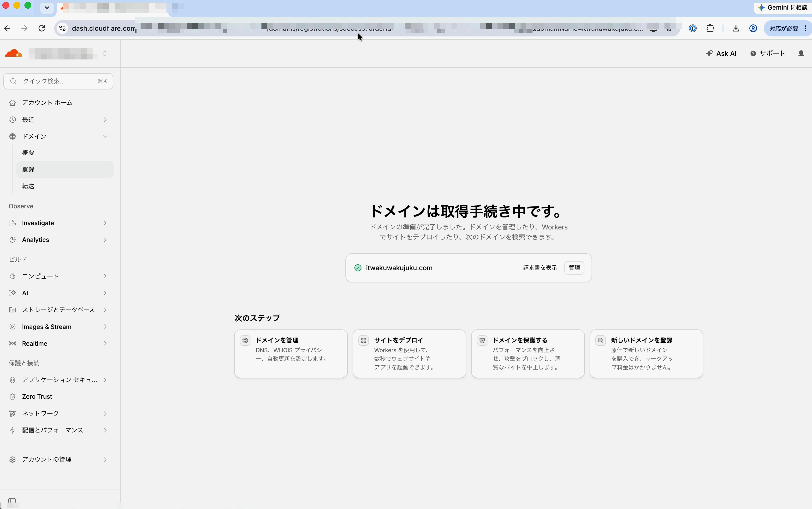Open the 概要 submenu item
The height and width of the screenshot is (509, 812).
click(x=28, y=152)
